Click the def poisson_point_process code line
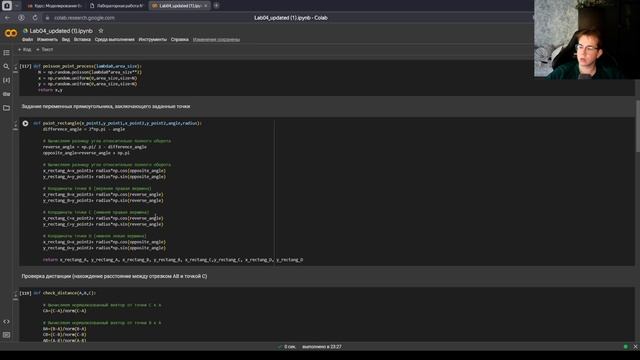 coord(87,66)
